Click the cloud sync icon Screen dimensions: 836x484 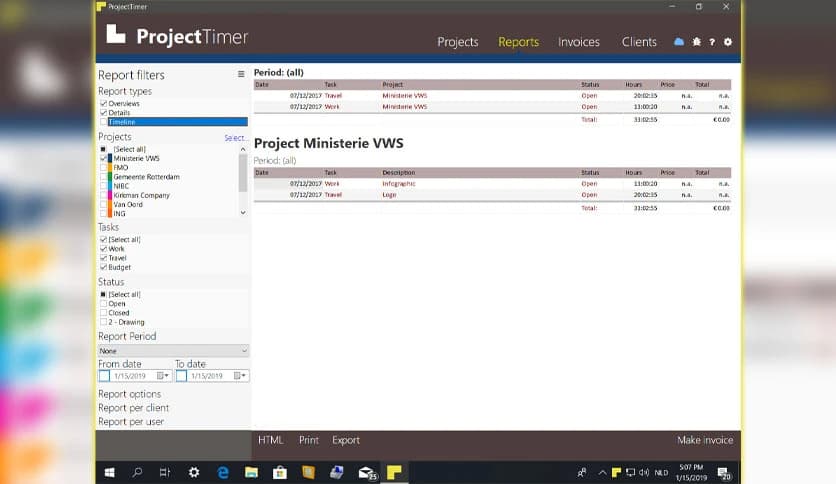coord(679,42)
